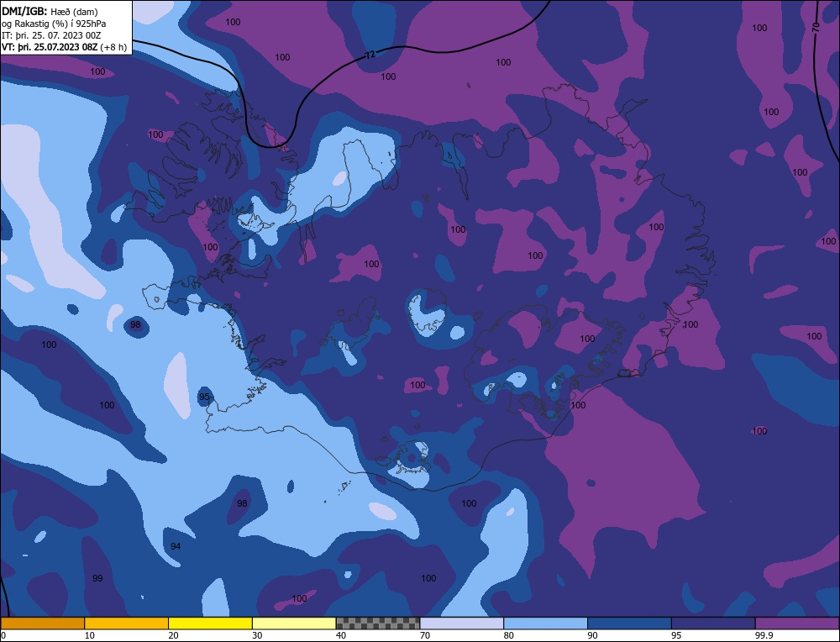Click the "80" legend scale number
This screenshot has height=642, width=840.
tap(509, 635)
